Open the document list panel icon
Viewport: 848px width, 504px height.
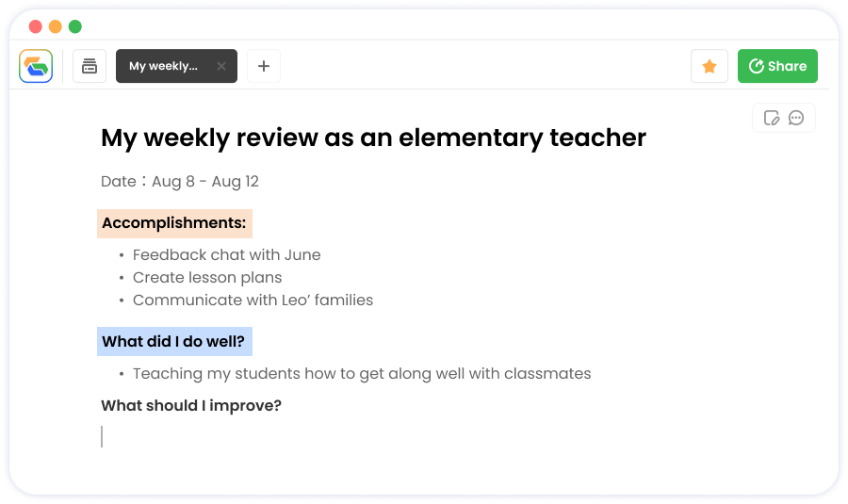[x=90, y=66]
